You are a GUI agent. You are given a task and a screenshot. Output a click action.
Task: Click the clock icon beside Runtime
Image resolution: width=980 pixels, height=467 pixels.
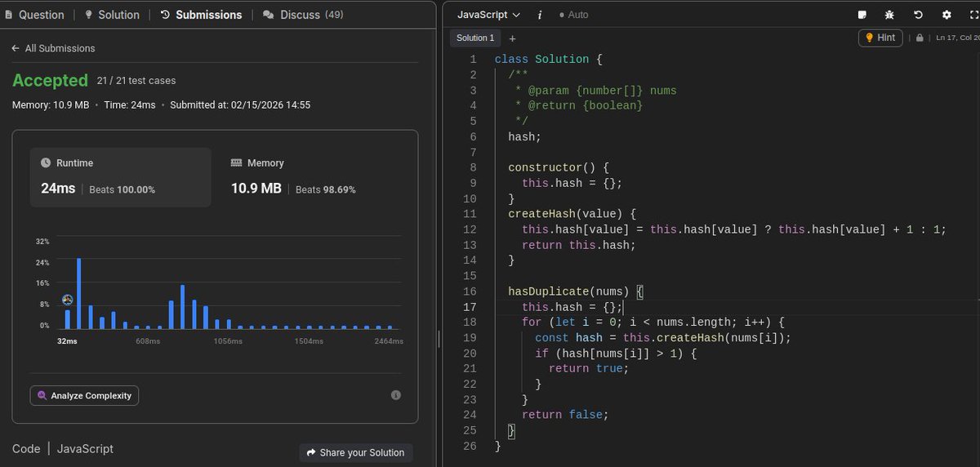[x=46, y=163]
